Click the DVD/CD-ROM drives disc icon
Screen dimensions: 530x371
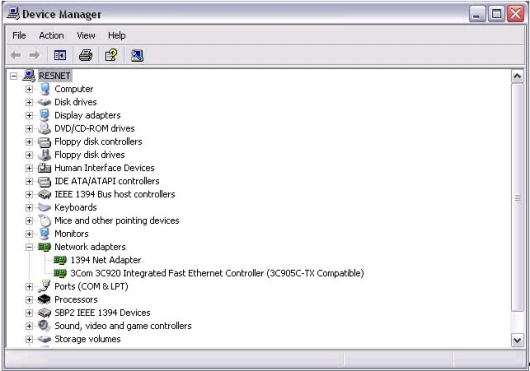tap(44, 128)
